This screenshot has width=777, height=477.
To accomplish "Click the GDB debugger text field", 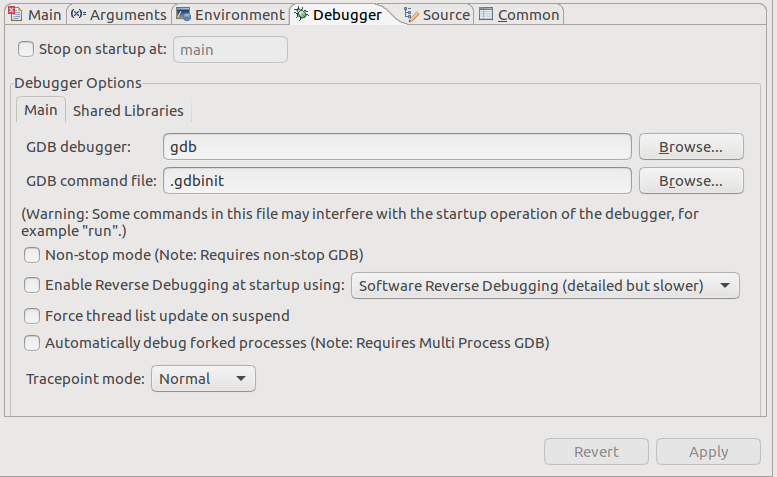I will pos(396,147).
